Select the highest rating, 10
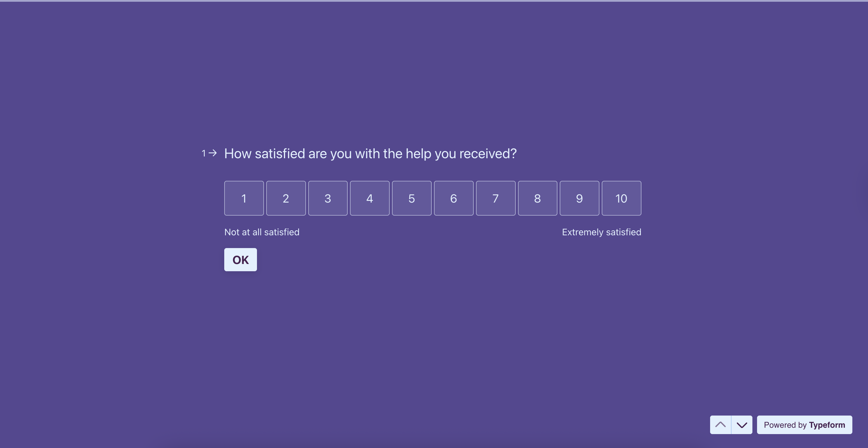868x448 pixels. pyautogui.click(x=621, y=198)
